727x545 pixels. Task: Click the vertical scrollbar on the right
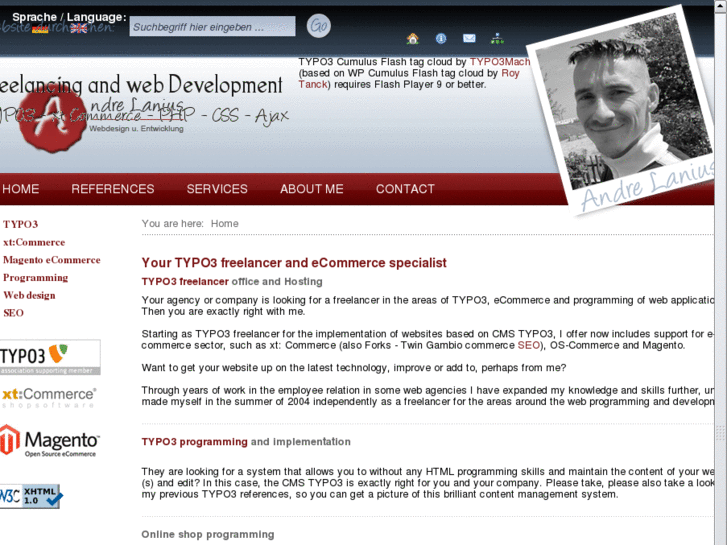tap(721, 274)
